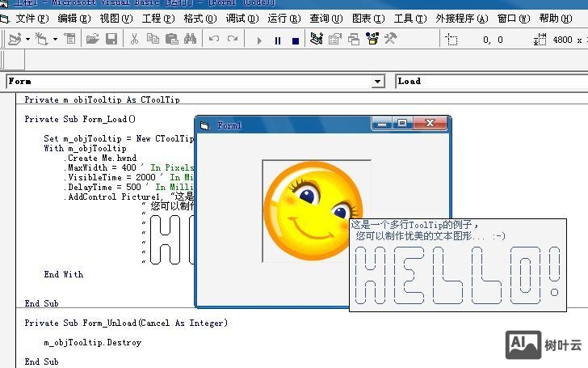Click the Paste icon
Viewport: 588px width, 368px height.
point(171,39)
